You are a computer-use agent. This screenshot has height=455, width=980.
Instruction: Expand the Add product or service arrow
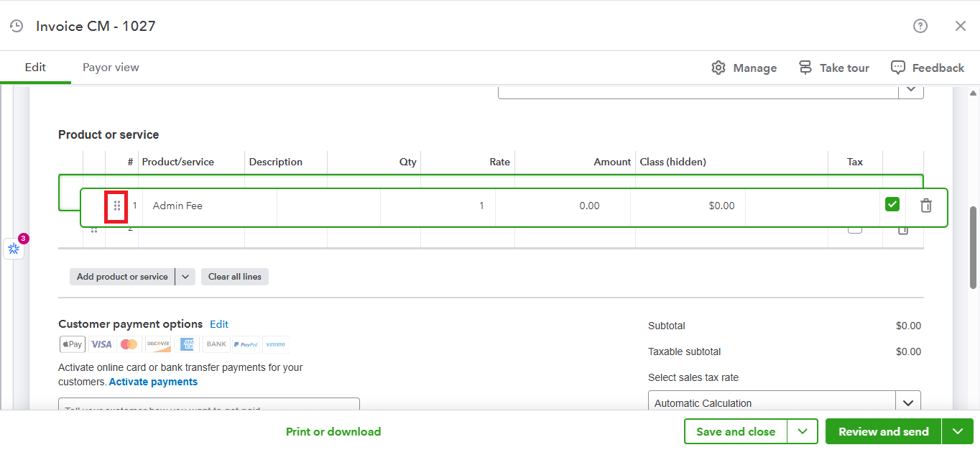pos(185,277)
